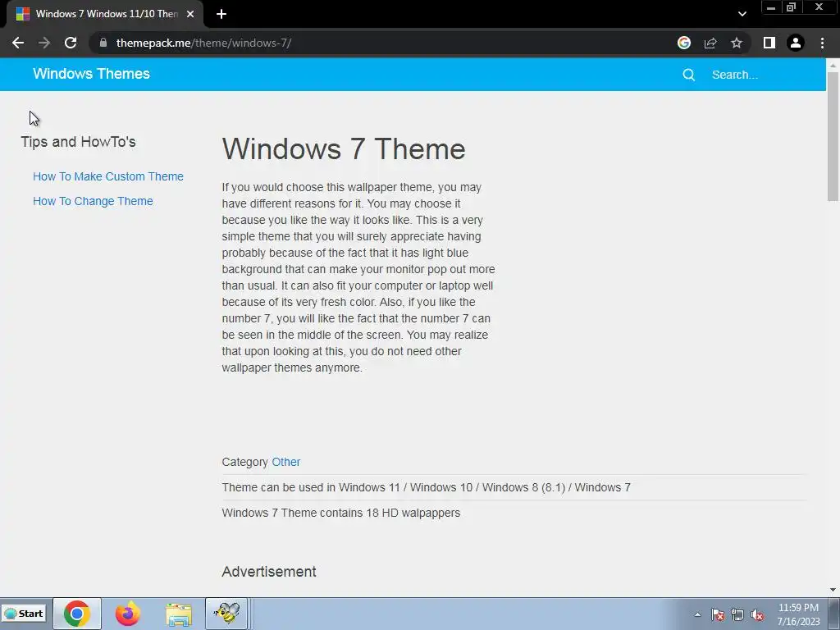Minimize the Chrome window
This screenshot has height=630, width=840.
(x=771, y=7)
